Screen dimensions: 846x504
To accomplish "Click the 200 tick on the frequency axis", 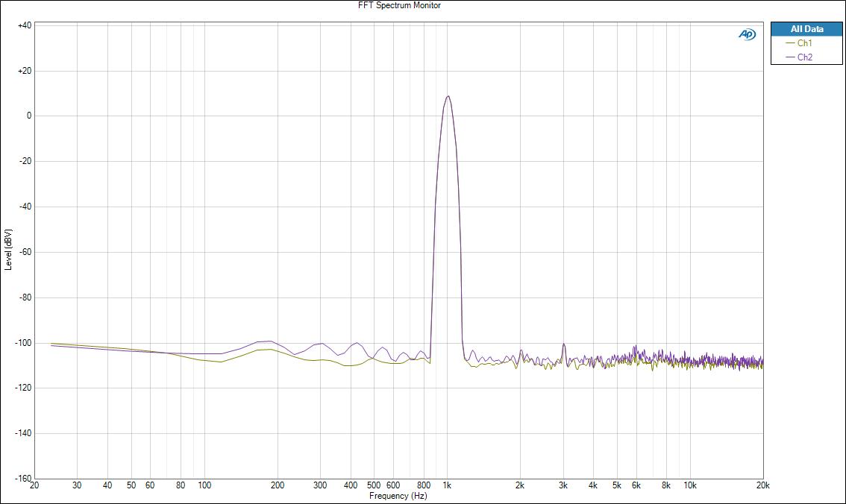I will (x=278, y=485).
